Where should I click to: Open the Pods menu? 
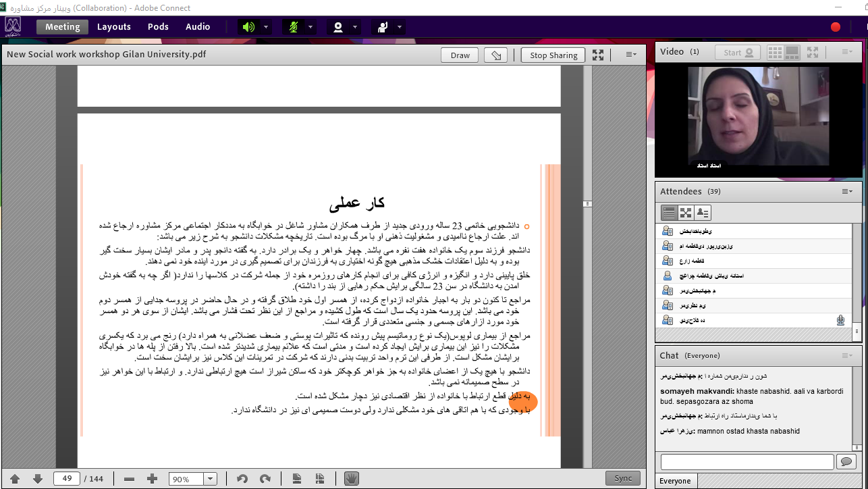click(x=158, y=27)
